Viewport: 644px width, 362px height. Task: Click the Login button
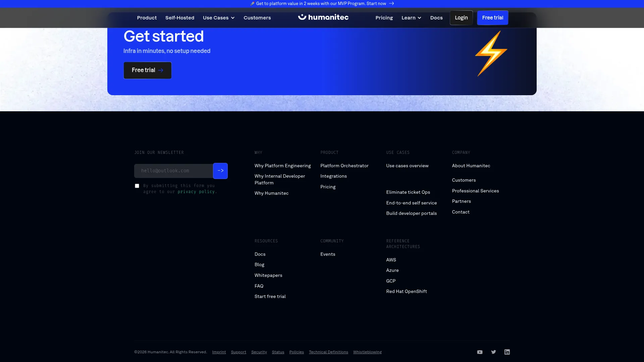pyautogui.click(x=461, y=18)
